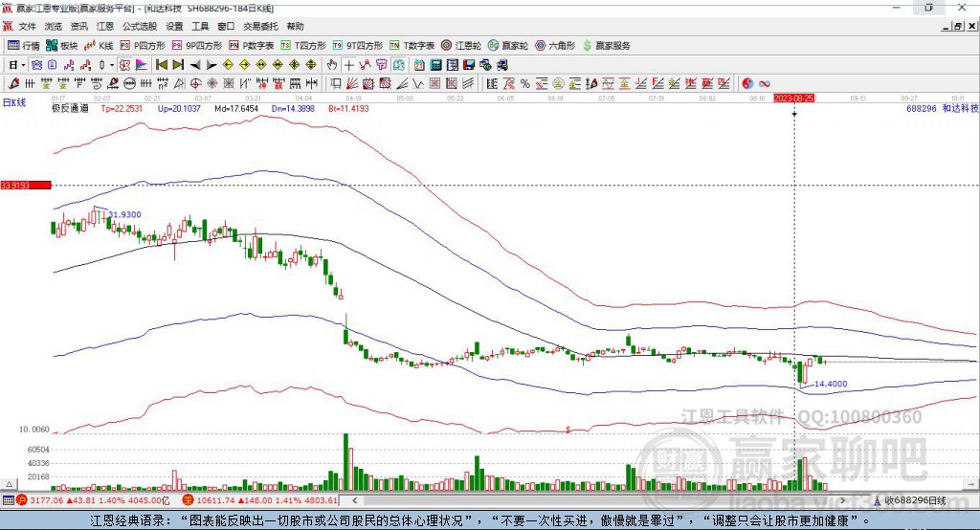Open the 六角形 hexagon tool

point(555,46)
